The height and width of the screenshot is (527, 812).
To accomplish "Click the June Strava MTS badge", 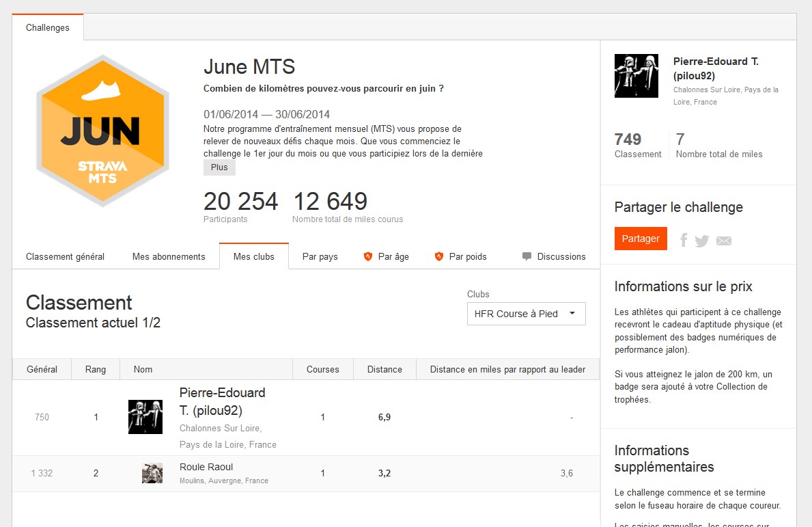I will coord(102,131).
